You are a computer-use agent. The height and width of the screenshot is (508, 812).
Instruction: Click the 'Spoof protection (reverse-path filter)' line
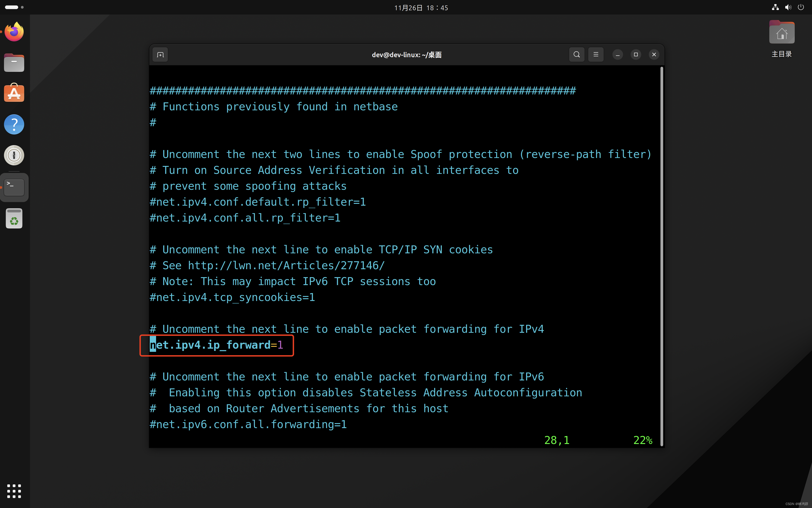point(401,154)
